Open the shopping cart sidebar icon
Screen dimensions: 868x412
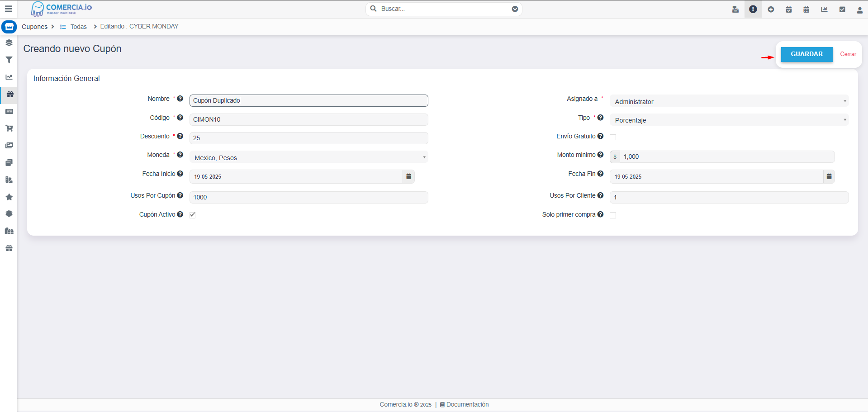click(9, 128)
